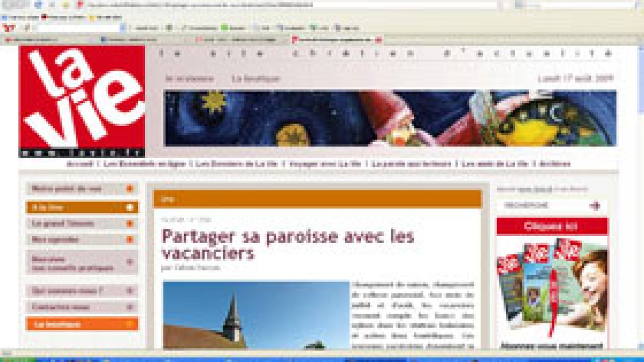Viewport: 644px width, 362px height.
Task: Expand Bien-vivre nos conseils pratiques section
Action: click(129, 262)
